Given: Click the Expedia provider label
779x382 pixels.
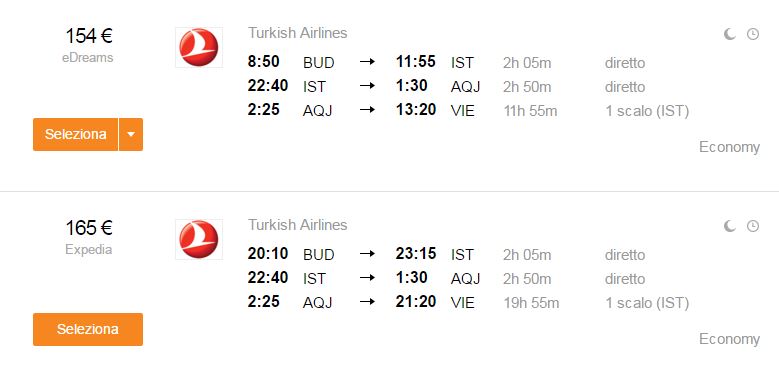Looking at the screenshot, I should (x=88, y=249).
